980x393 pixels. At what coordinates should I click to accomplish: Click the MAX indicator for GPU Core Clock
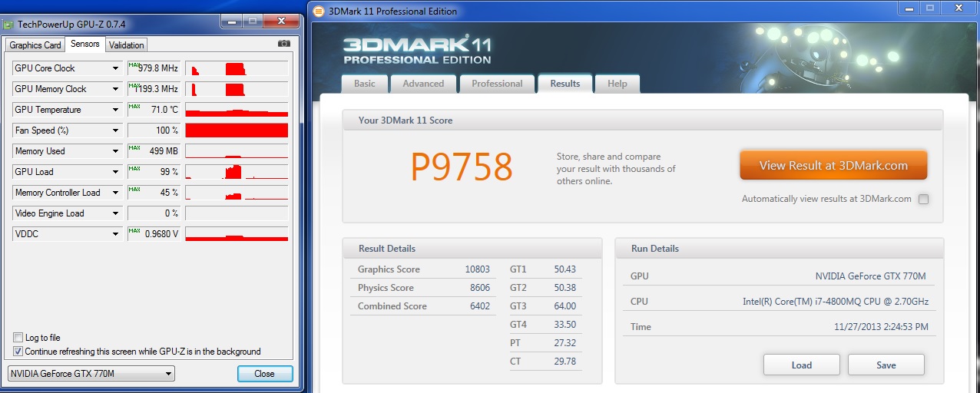[x=134, y=64]
